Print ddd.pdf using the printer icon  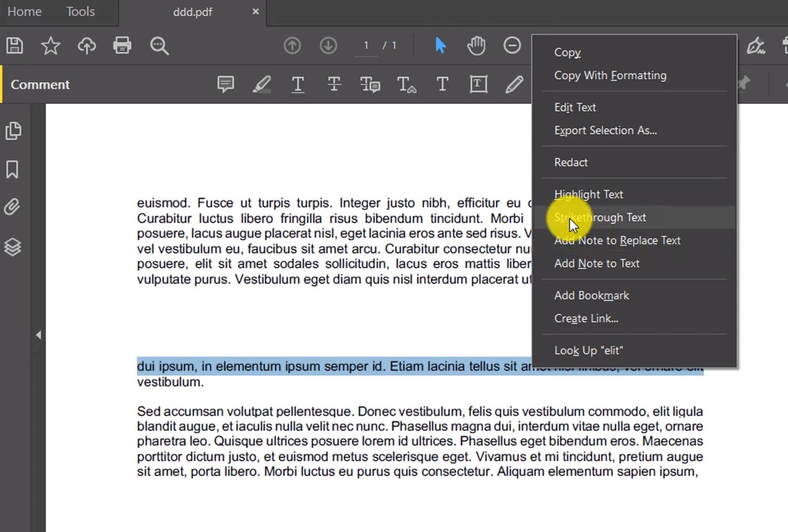click(x=122, y=45)
